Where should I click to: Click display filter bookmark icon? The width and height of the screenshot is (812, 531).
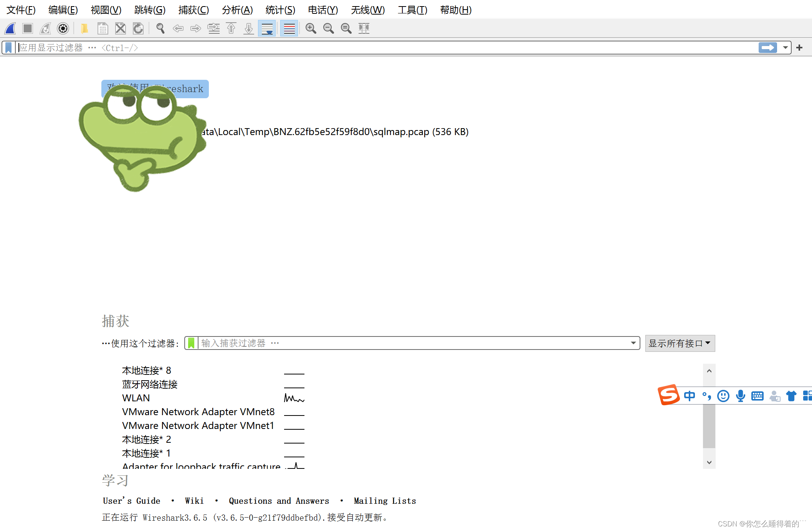pyautogui.click(x=8, y=48)
